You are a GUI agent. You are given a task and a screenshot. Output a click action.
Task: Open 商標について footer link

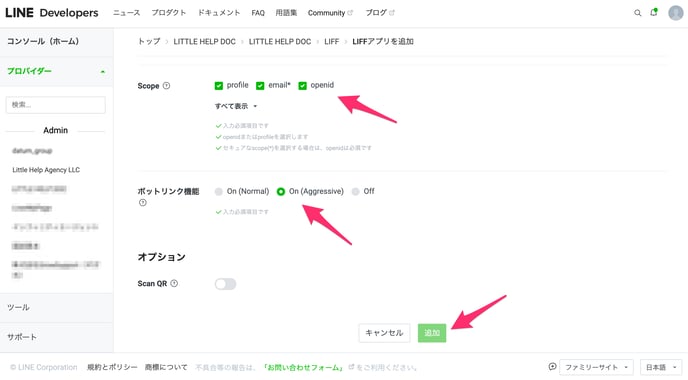[x=166, y=367]
